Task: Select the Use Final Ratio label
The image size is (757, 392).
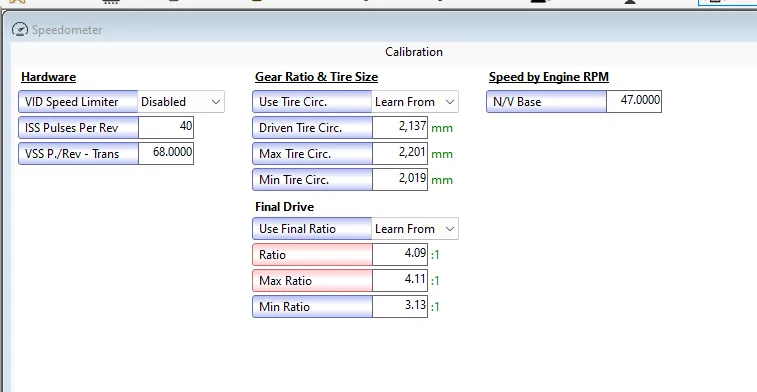Action: click(x=312, y=229)
